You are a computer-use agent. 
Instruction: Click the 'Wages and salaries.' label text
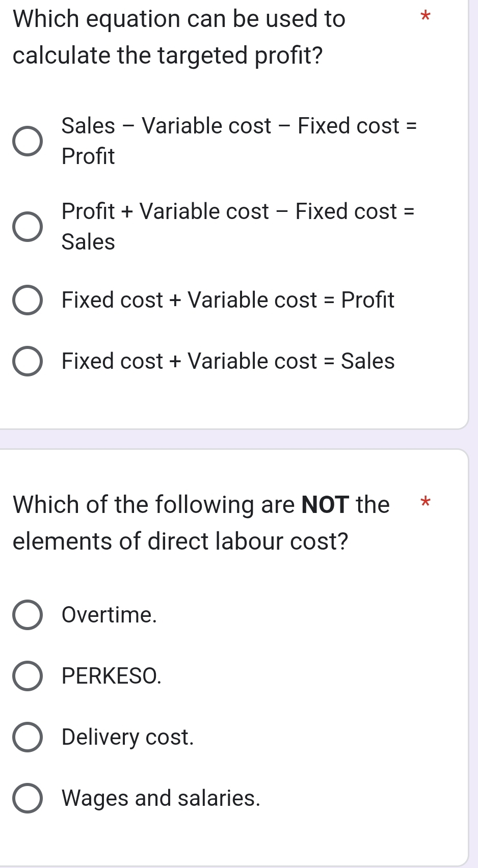(x=161, y=798)
